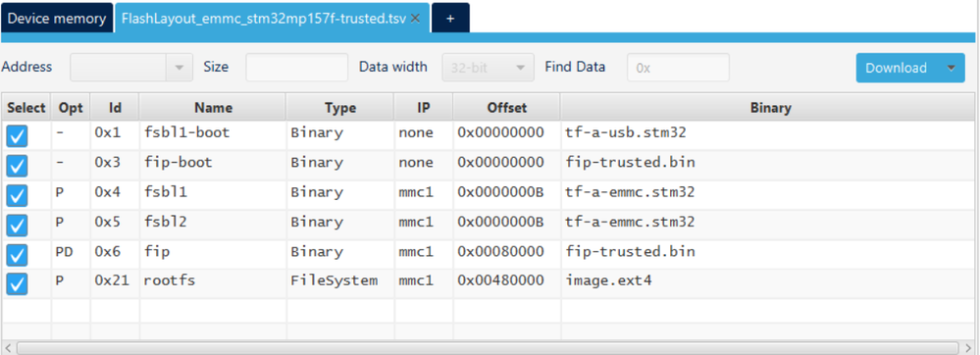The image size is (980, 355).
Task: Toggle the rootfs partition checkbox
Action: (17, 284)
